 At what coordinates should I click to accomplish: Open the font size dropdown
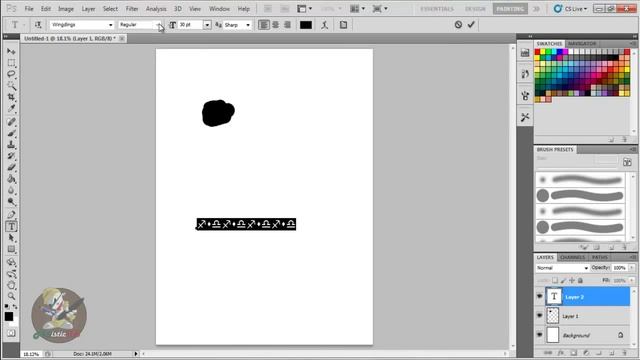pos(207,25)
